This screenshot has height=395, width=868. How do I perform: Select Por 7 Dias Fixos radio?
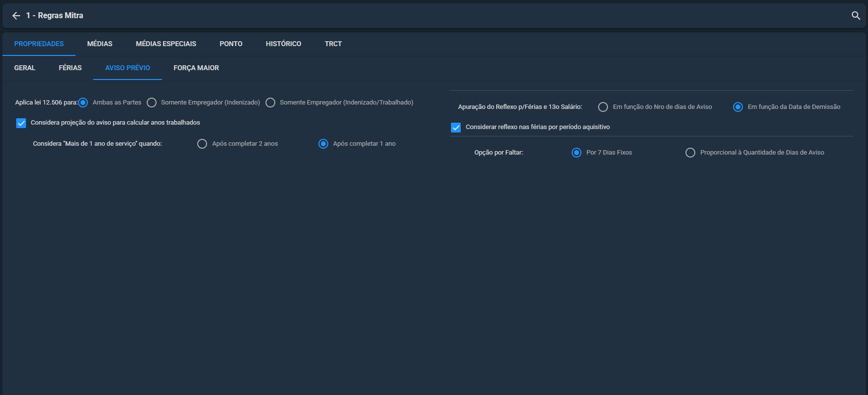[577, 153]
